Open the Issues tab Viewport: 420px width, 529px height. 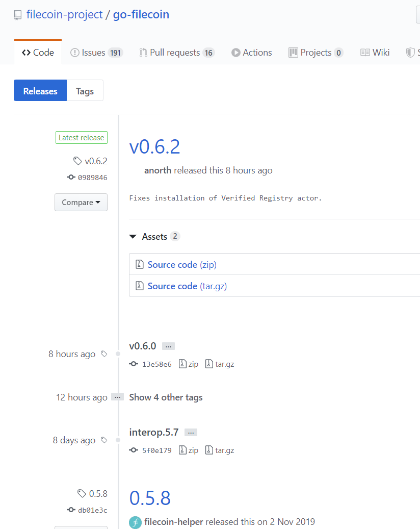click(96, 53)
